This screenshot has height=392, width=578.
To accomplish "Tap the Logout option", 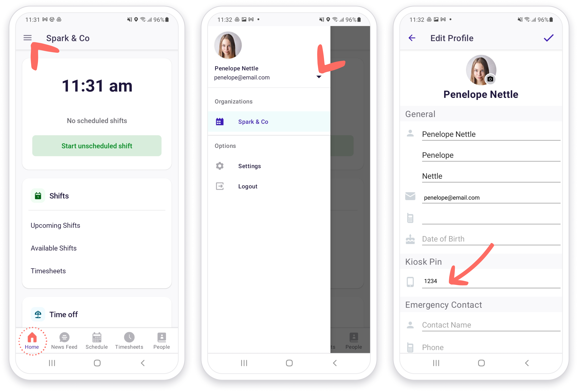I will (x=247, y=186).
